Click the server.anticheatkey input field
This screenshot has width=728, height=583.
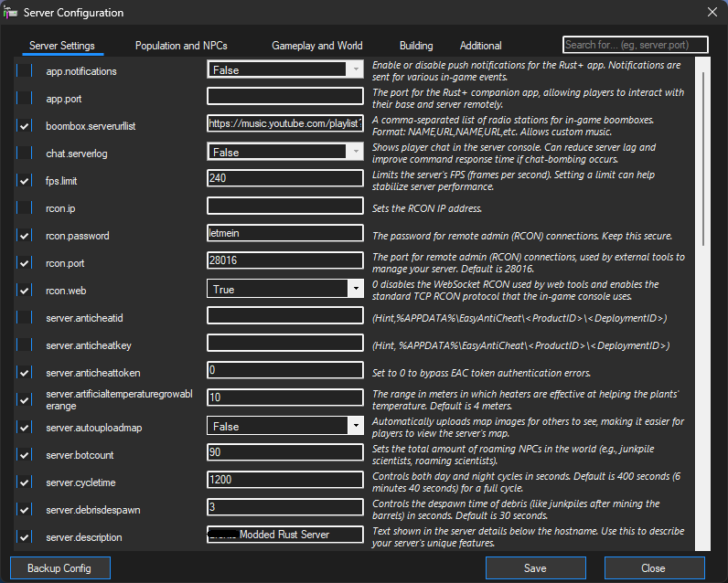[x=285, y=343]
